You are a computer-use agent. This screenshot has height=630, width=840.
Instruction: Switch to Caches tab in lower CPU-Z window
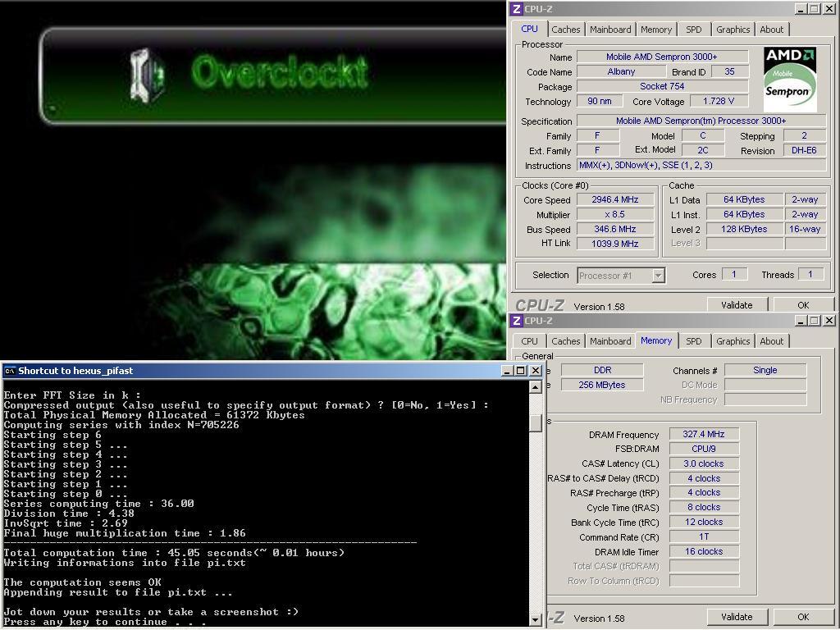pyautogui.click(x=566, y=341)
